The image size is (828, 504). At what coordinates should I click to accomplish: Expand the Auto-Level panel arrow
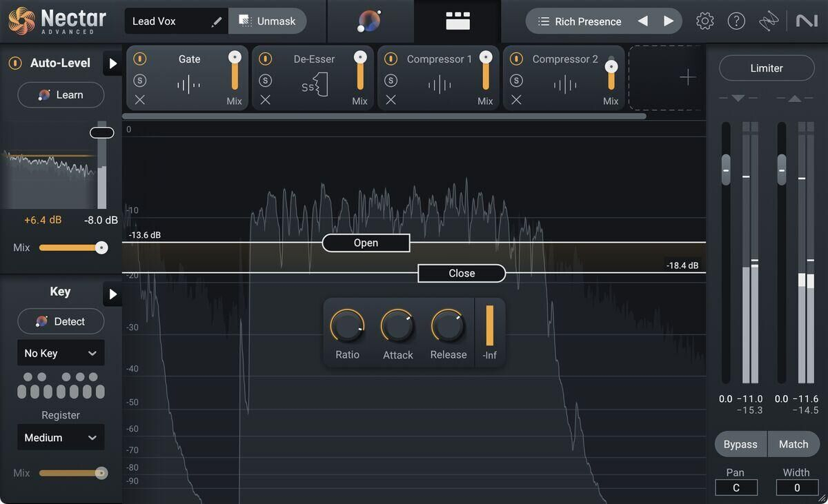click(112, 64)
